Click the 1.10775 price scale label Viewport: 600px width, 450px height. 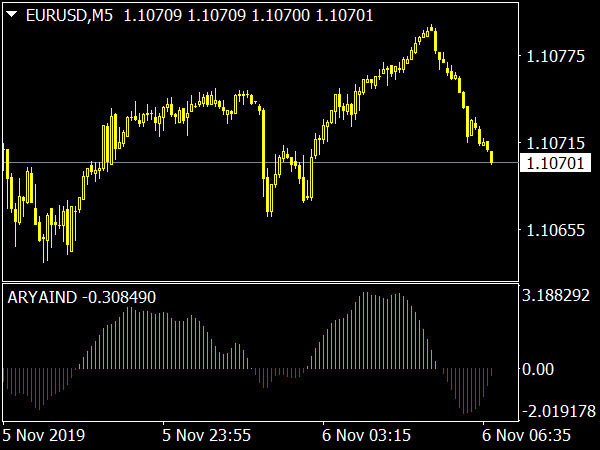[556, 57]
